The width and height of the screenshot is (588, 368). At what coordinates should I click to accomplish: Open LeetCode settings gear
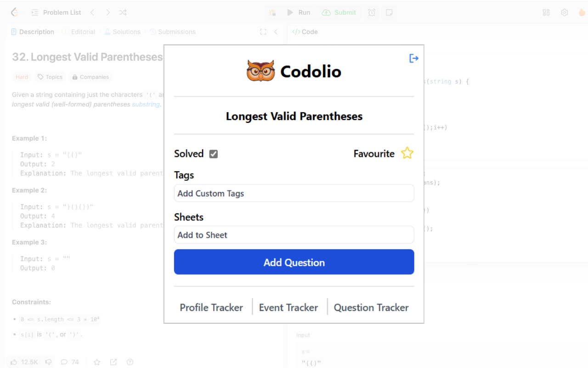[x=565, y=12]
